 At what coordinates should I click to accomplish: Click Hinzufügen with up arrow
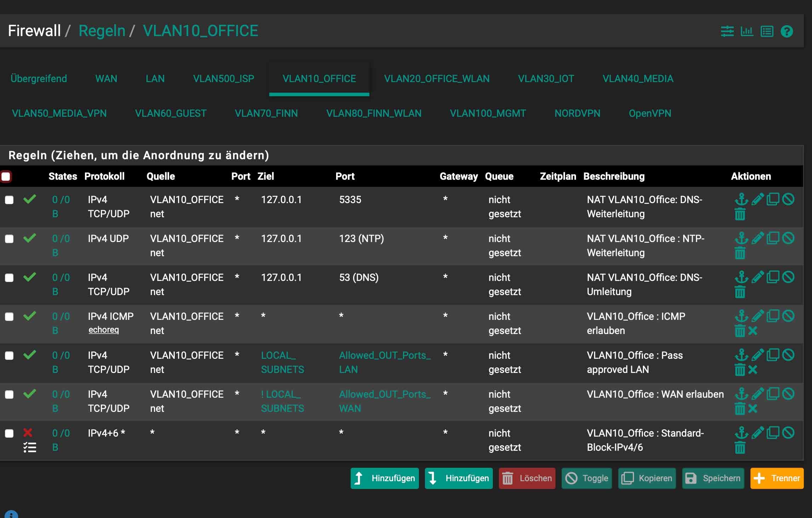(x=385, y=478)
